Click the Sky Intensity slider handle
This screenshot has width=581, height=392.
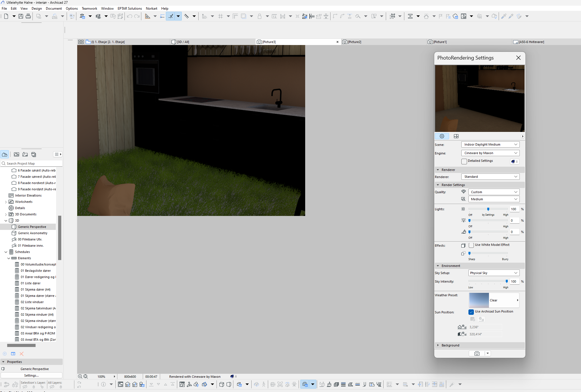point(507,281)
